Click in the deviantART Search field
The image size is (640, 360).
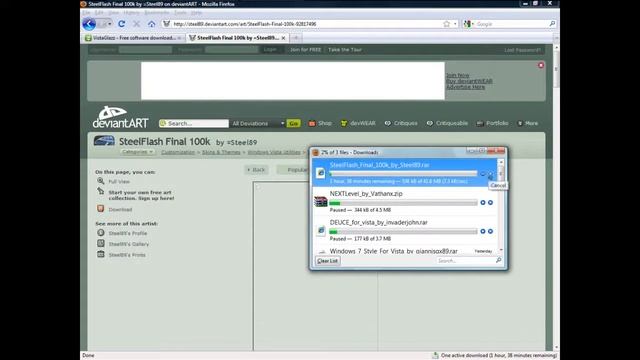[x=194, y=123]
